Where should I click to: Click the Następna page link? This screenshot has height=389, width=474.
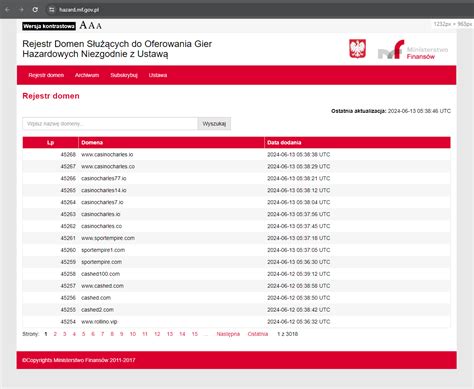(228, 334)
